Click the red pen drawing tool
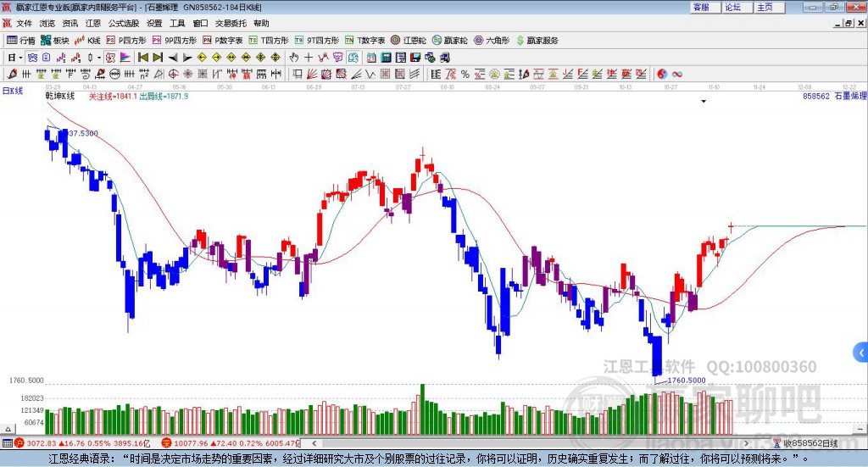The width and height of the screenshot is (868, 467). 12,74
